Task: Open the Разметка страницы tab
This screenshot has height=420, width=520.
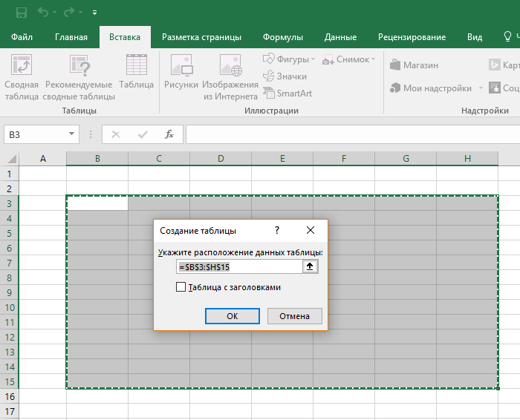Action: pos(201,37)
